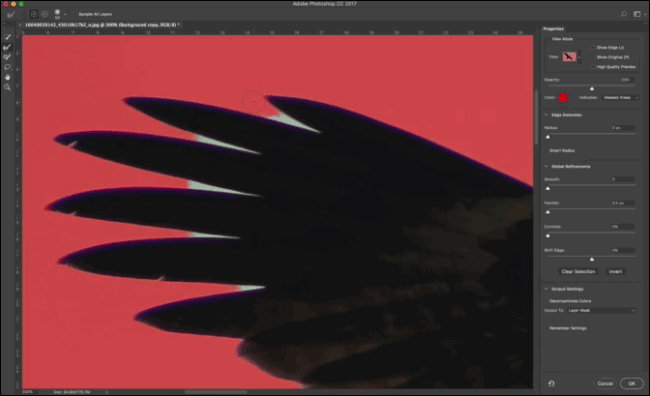Choose the subtract-from-selection brush mode
This screenshot has height=396, width=650.
44,14
